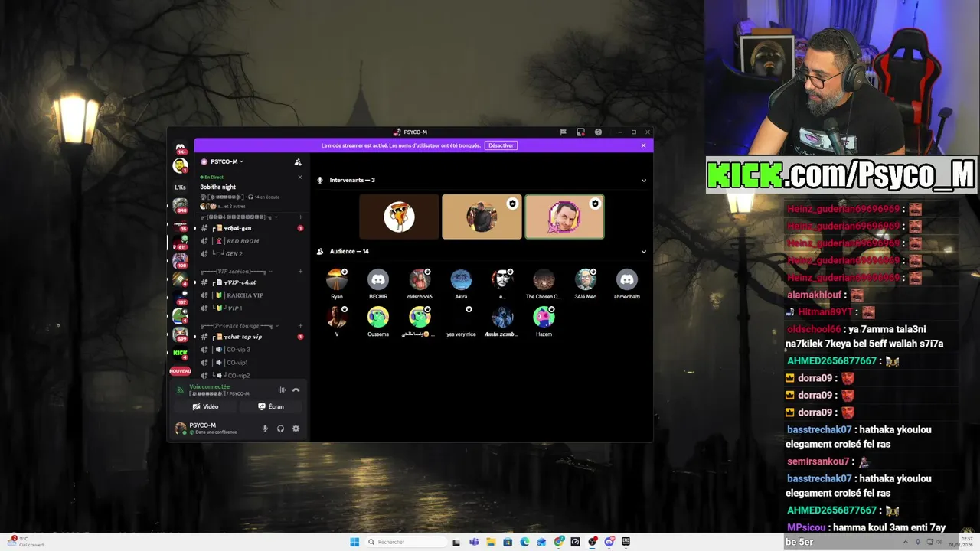Open server with 137 unread badge
The image size is (980, 551).
click(x=180, y=297)
